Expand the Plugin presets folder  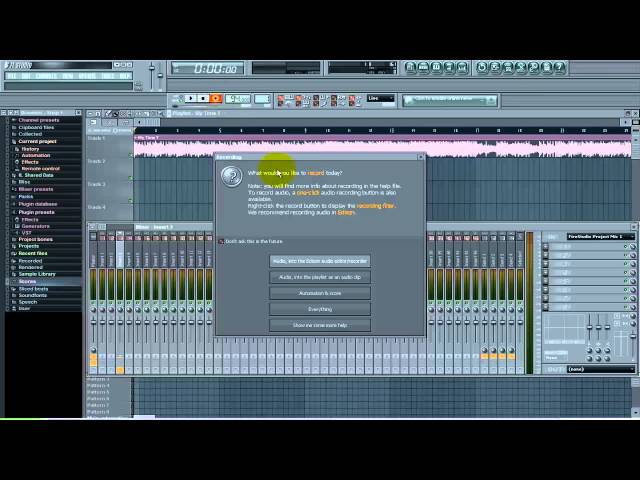pos(36,212)
